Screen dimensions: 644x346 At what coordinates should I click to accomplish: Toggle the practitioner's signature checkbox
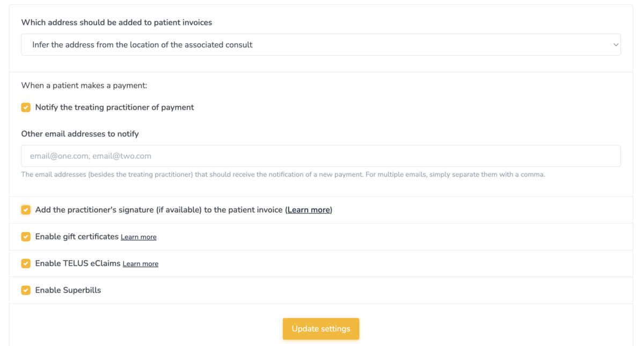pos(26,210)
